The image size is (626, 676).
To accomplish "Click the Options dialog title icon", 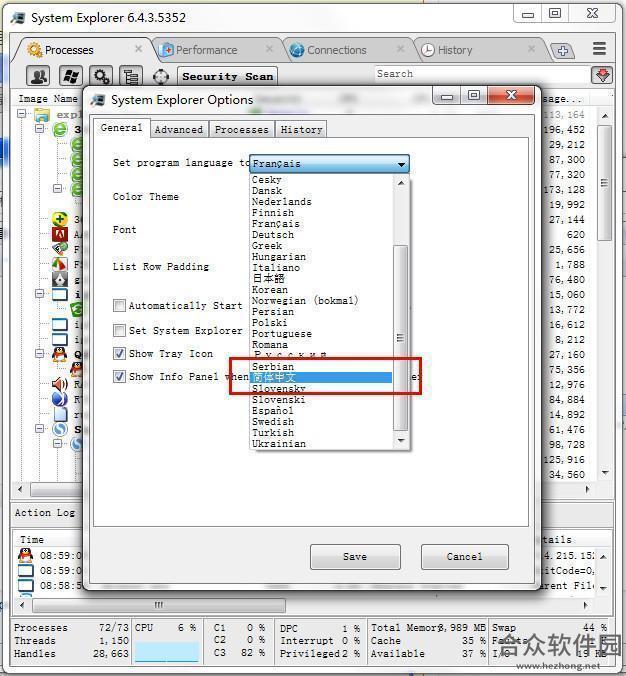I will click(x=98, y=100).
